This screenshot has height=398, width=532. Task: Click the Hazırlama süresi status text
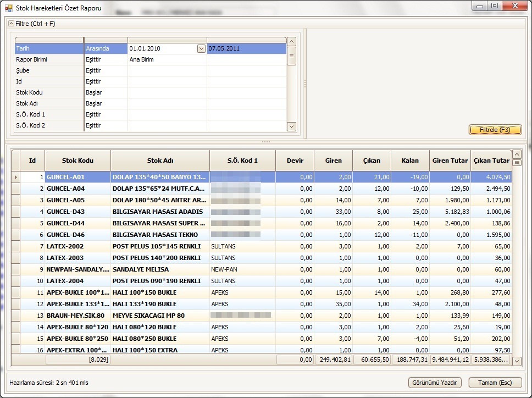(x=49, y=383)
